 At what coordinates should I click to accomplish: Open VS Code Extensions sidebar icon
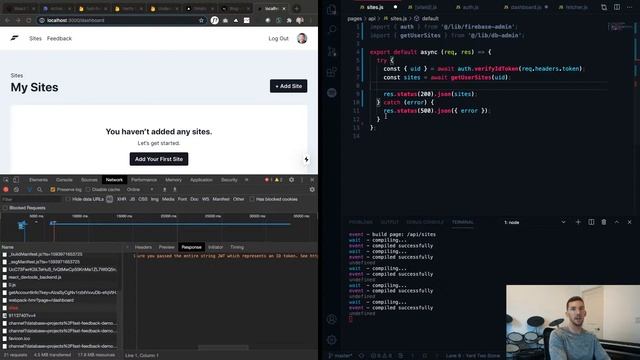[x=332, y=72]
